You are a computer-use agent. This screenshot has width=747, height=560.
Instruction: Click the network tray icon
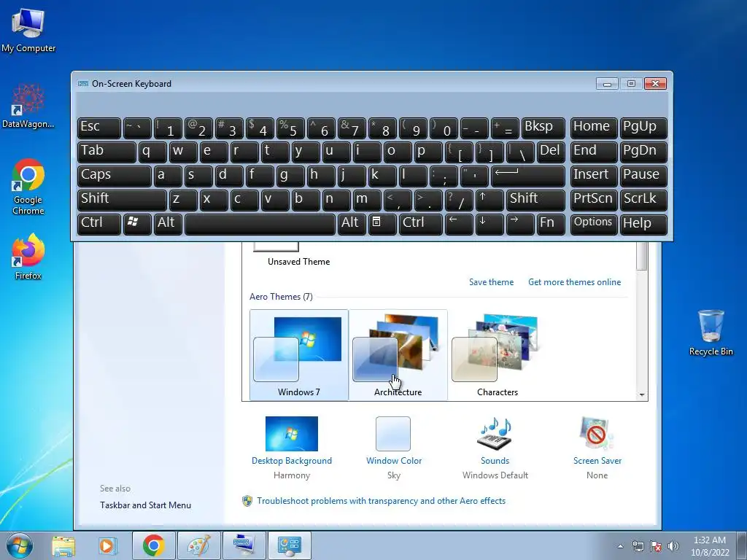click(x=638, y=546)
